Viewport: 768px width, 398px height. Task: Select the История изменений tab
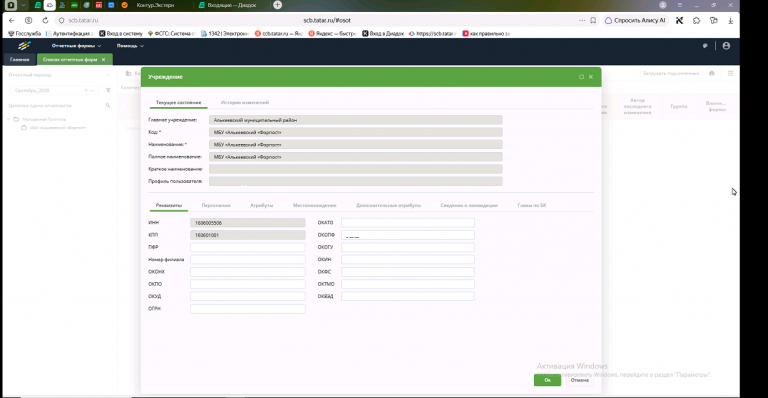pos(245,102)
